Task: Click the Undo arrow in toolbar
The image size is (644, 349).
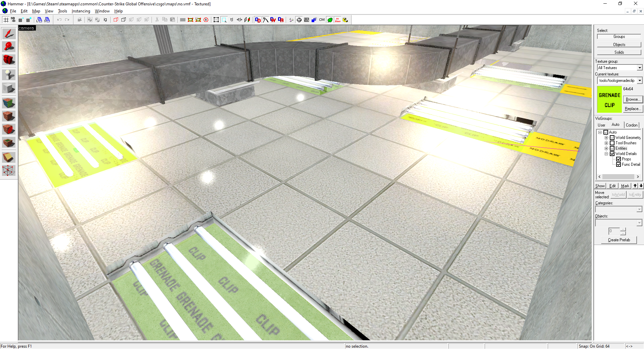Action: click(x=59, y=20)
